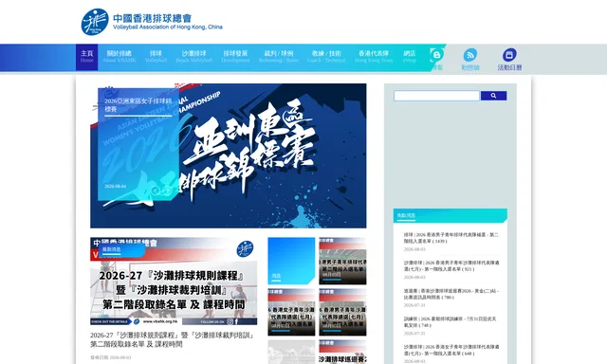
Task: Click the Volleyball Association of Hong Kong logo
Action: pos(152,22)
